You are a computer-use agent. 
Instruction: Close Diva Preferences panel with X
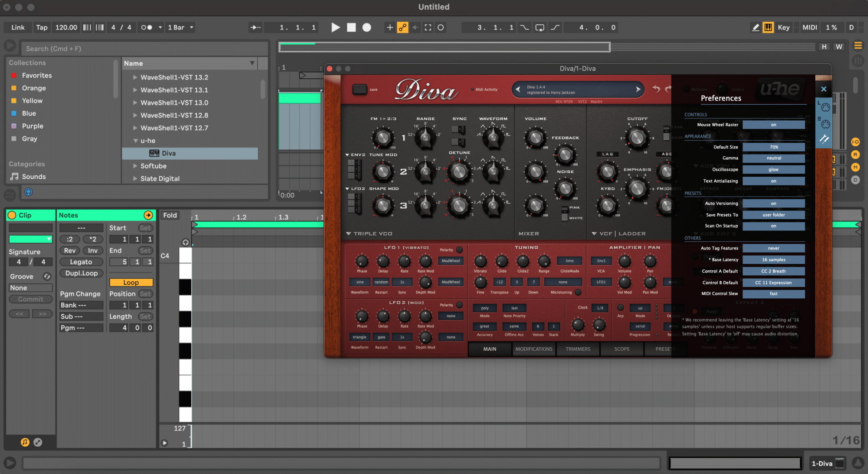coord(824,89)
